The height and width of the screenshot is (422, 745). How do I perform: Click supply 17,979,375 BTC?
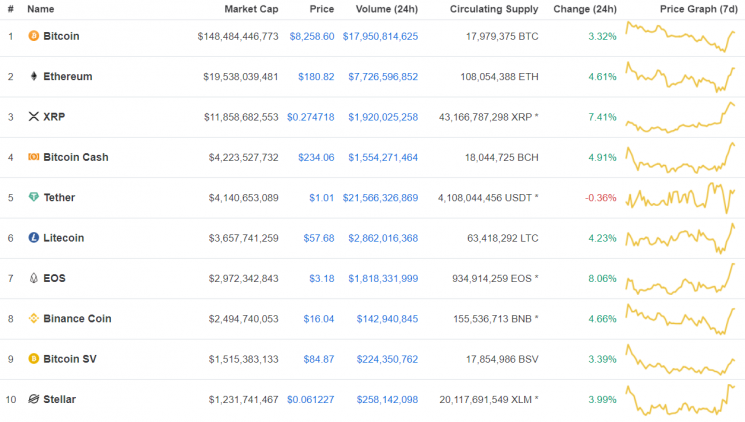click(x=502, y=36)
